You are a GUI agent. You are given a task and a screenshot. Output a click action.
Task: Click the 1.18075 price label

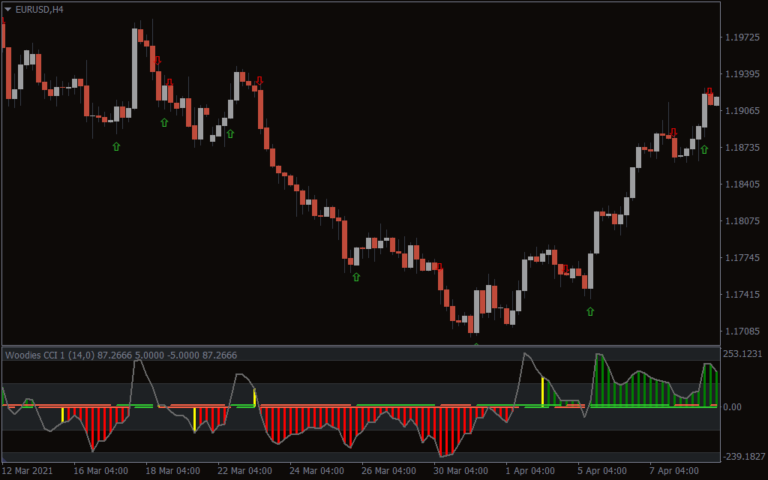[x=743, y=221]
